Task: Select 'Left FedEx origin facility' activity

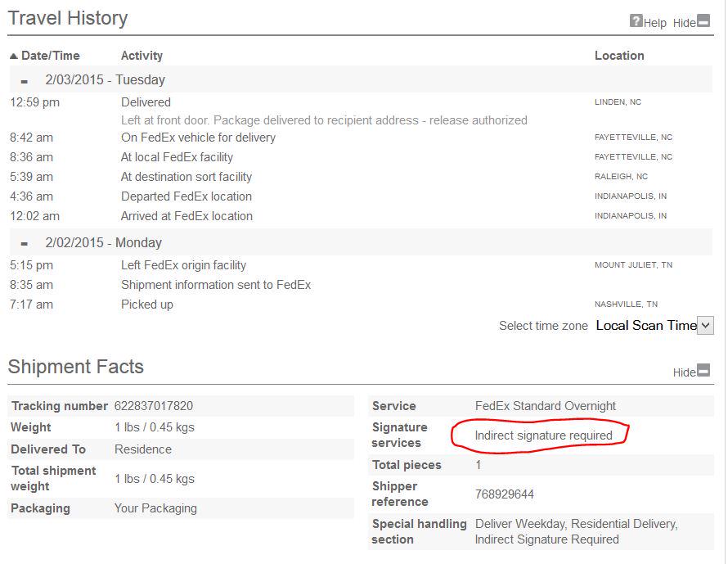Action: click(183, 265)
